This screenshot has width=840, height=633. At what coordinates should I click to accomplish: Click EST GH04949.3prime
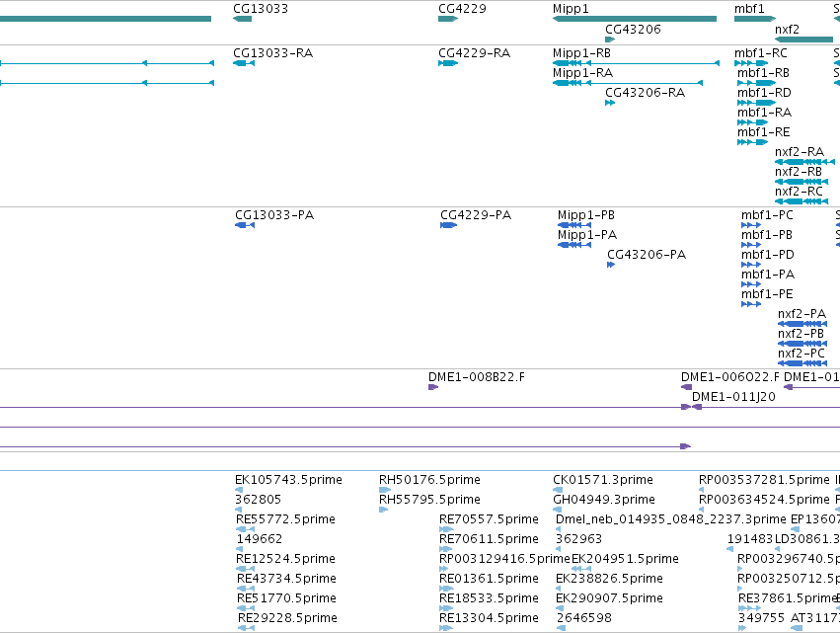pyautogui.click(x=604, y=500)
